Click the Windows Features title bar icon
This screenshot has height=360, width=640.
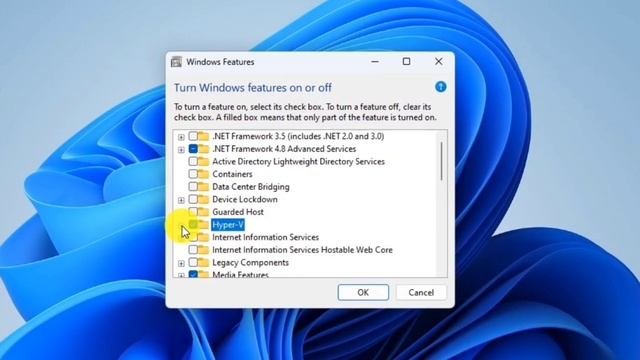pos(176,62)
